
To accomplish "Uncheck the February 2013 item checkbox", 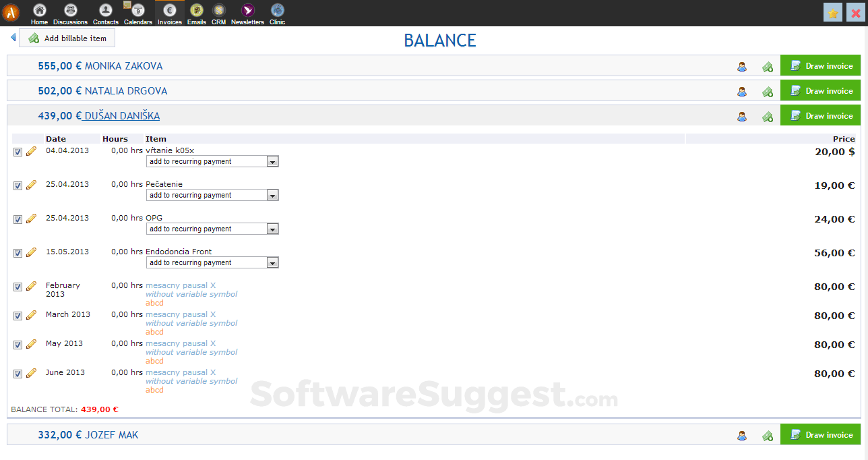I will 18,287.
